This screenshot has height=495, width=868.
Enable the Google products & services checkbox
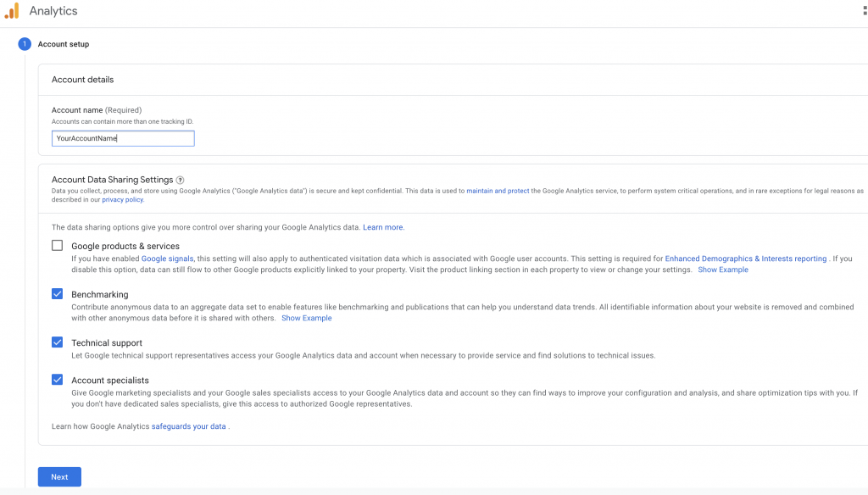[57, 245]
